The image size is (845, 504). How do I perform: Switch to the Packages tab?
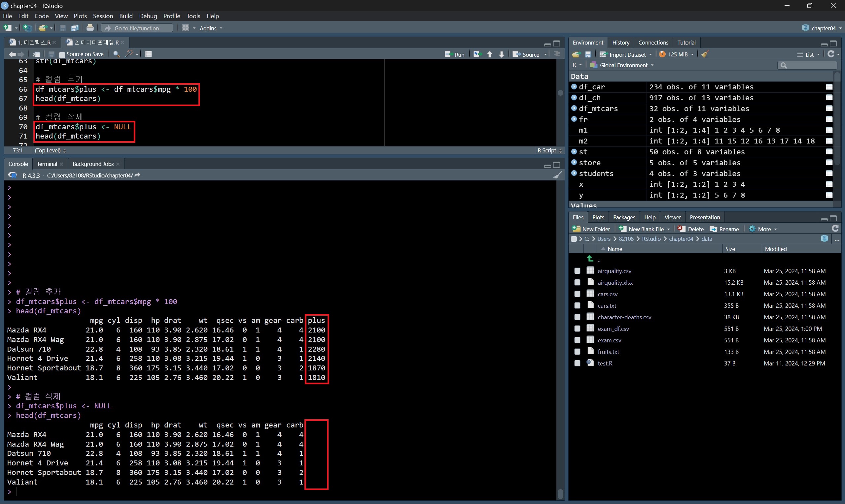pos(624,217)
